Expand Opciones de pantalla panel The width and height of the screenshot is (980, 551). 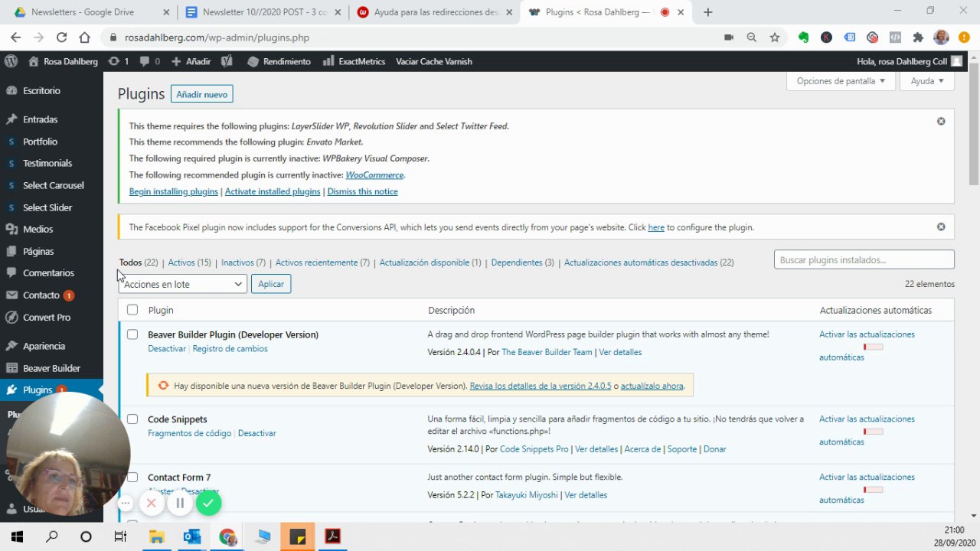[x=841, y=81]
